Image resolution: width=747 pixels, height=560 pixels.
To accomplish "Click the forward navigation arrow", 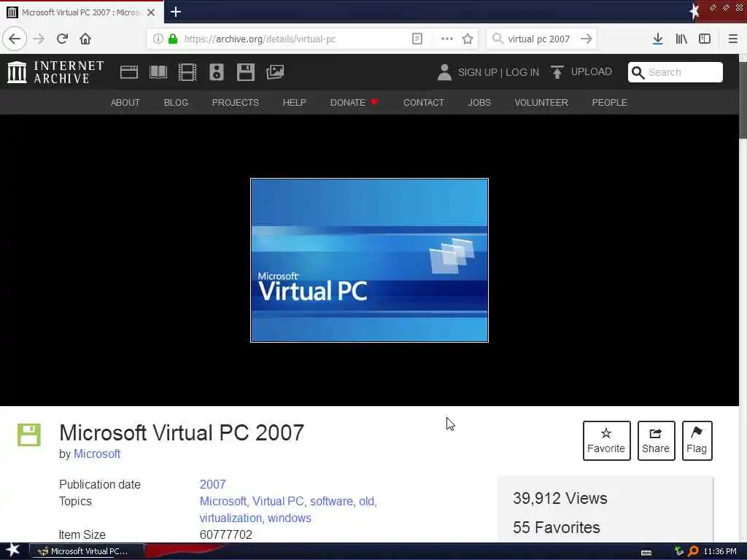I will (x=39, y=39).
